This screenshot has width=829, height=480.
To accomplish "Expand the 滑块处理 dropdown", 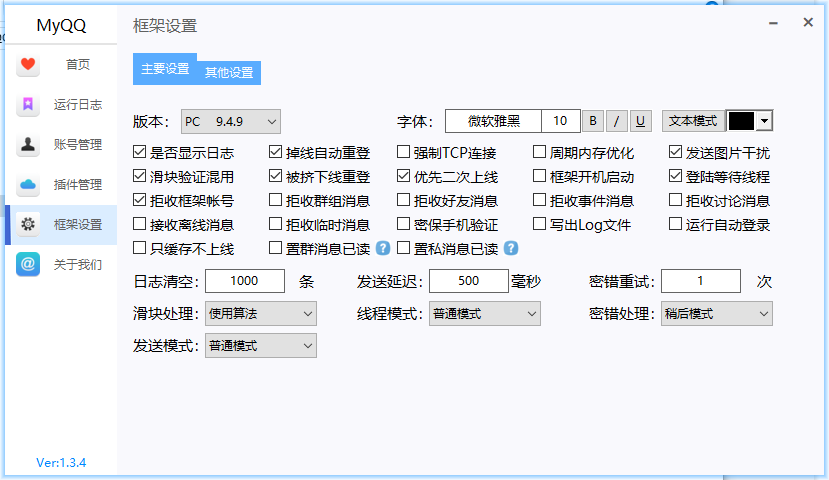I will point(260,314).
